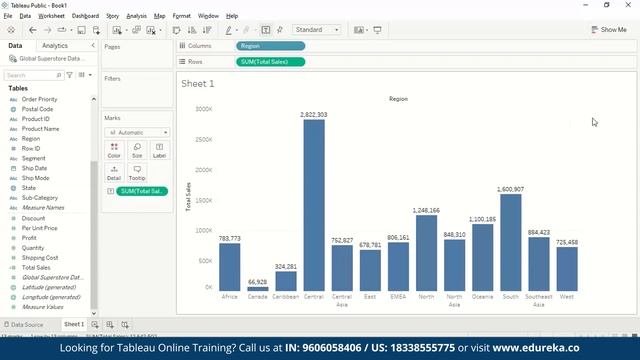The image size is (640, 360).
Task: Open presentation mode icon
Action: [378, 30]
